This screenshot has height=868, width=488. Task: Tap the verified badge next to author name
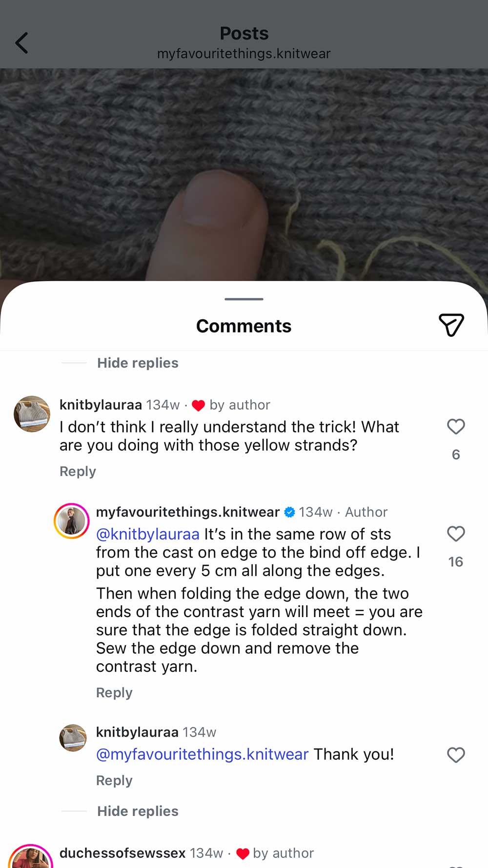(x=289, y=512)
